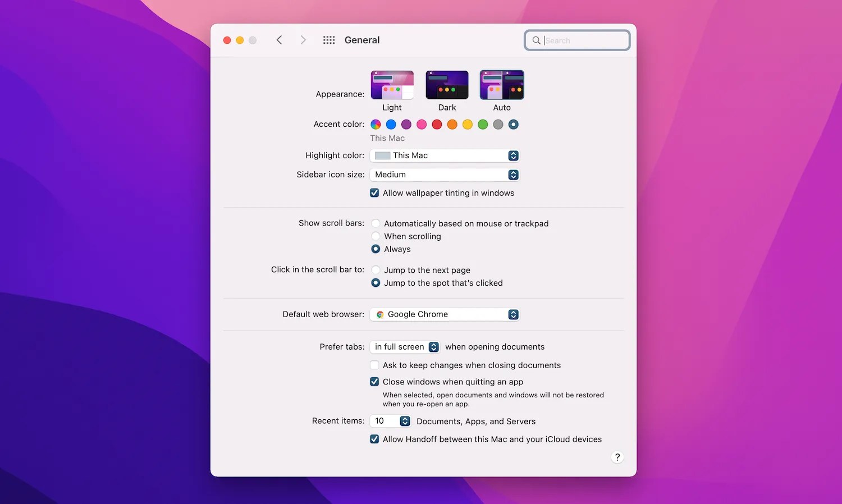
Task: Switch to Dark appearance mode
Action: 447,84
